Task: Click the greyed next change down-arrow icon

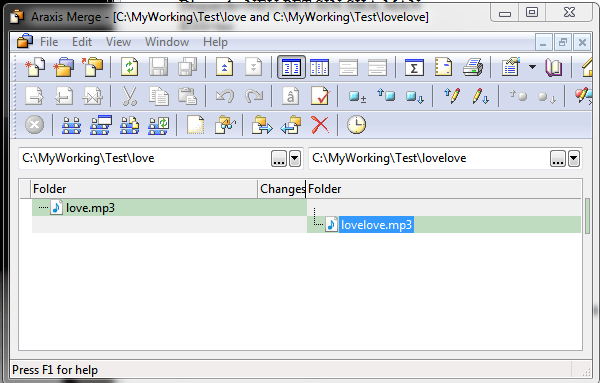Action: click(x=253, y=67)
